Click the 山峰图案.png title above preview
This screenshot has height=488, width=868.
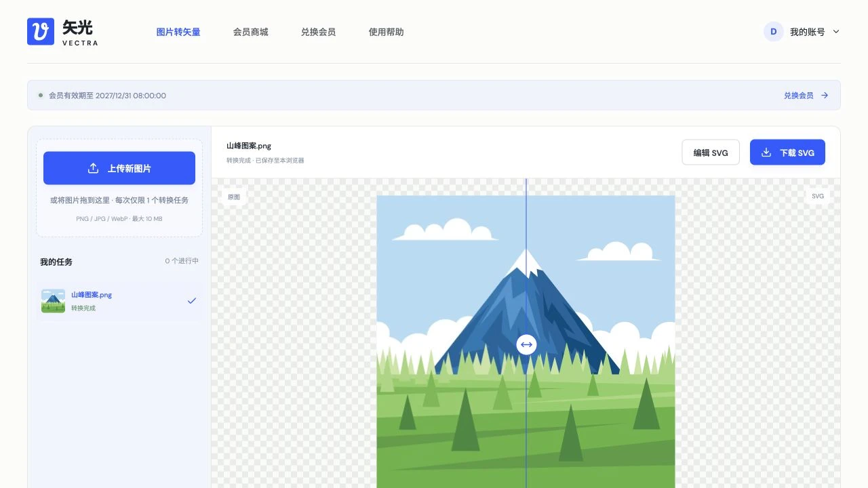pyautogui.click(x=249, y=146)
